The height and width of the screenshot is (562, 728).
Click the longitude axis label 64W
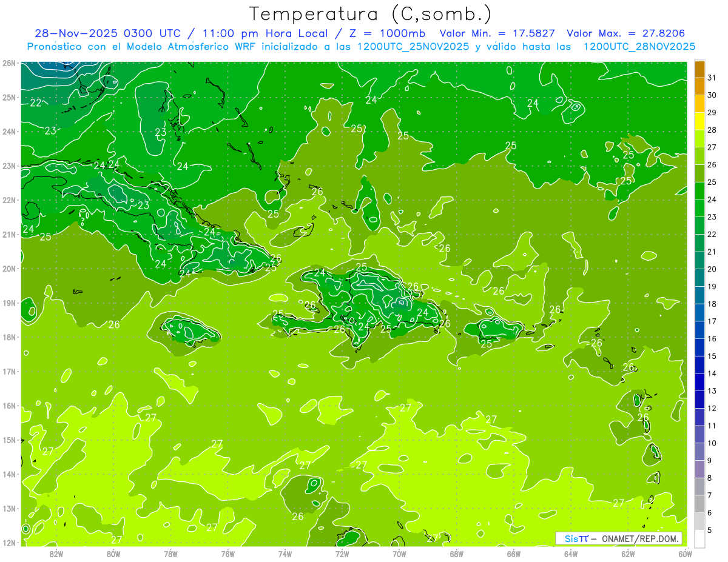(x=571, y=554)
